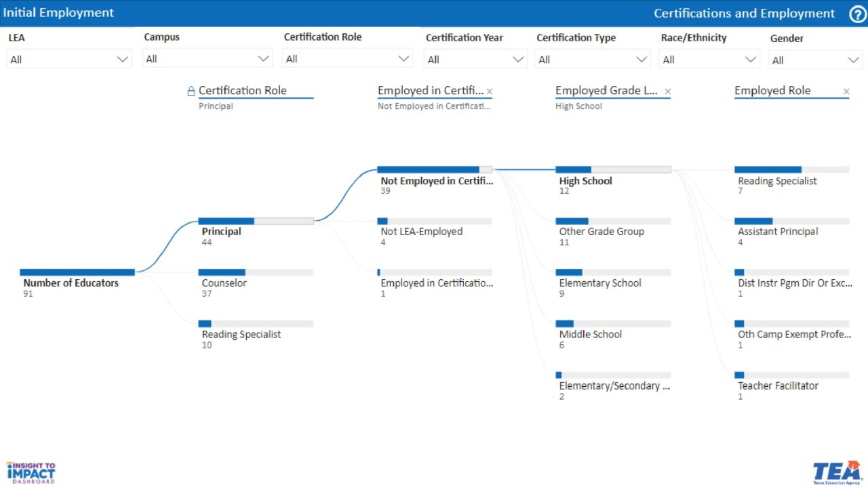Screen dimensions: 868x502
Task: Click the Employed Role column header
Action: point(772,90)
